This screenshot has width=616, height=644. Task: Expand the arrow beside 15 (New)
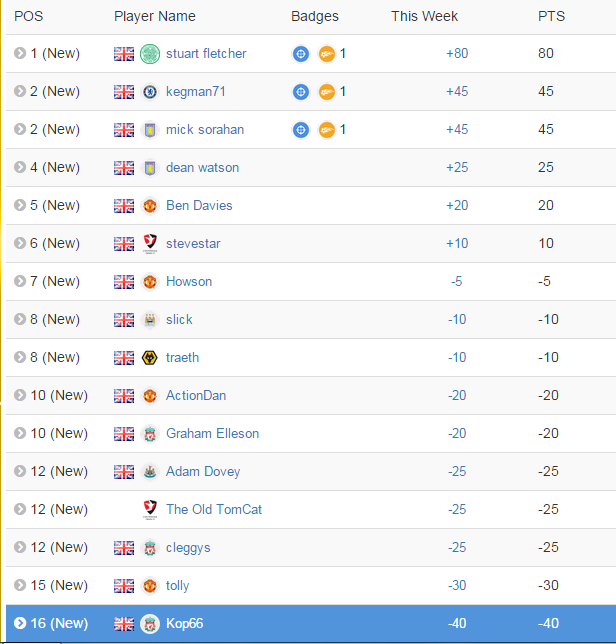point(20,585)
